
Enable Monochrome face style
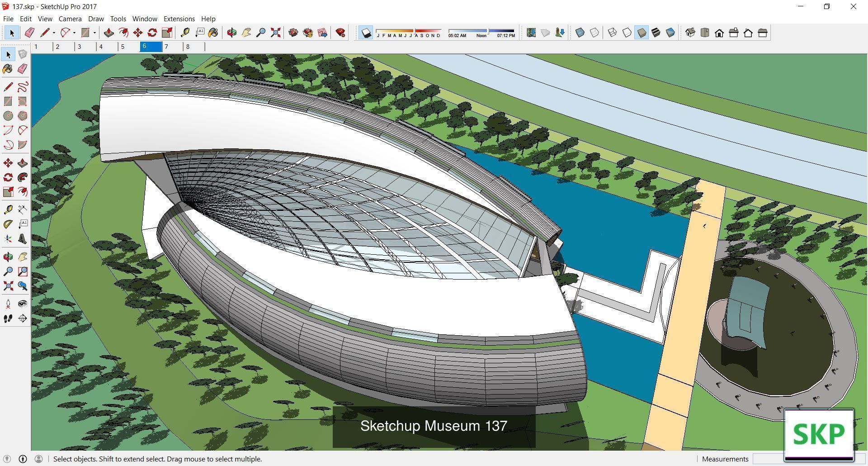[670, 33]
